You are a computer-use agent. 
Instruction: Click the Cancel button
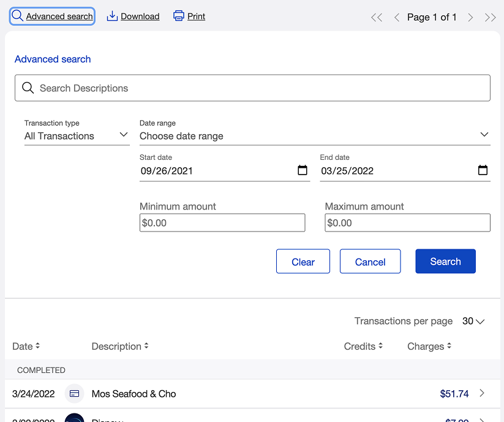tap(370, 262)
